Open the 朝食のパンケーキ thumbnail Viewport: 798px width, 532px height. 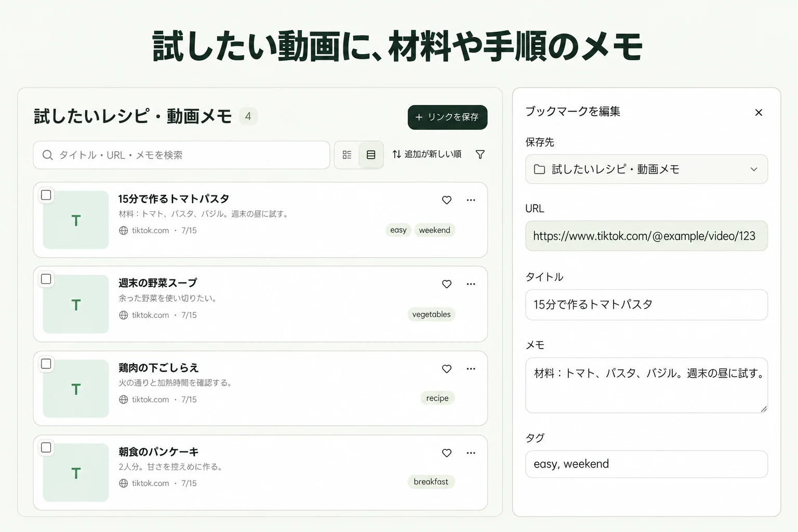coord(76,473)
